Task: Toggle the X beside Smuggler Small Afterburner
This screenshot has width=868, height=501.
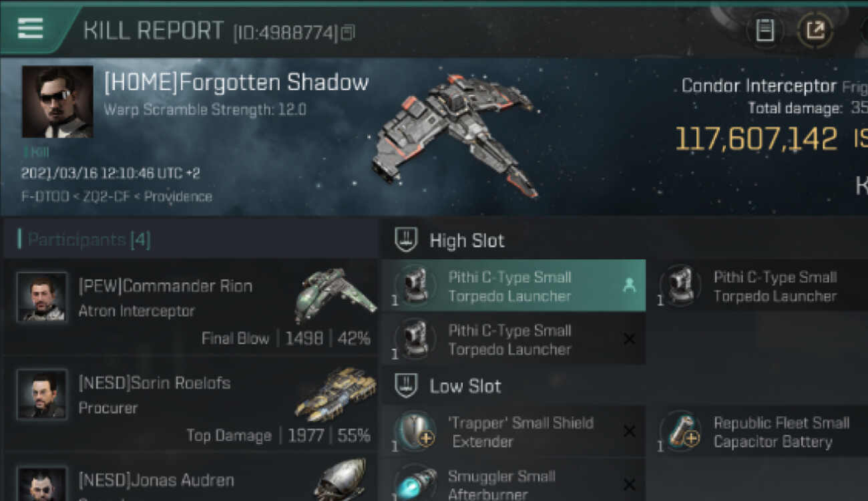Action: pyautogui.click(x=629, y=484)
